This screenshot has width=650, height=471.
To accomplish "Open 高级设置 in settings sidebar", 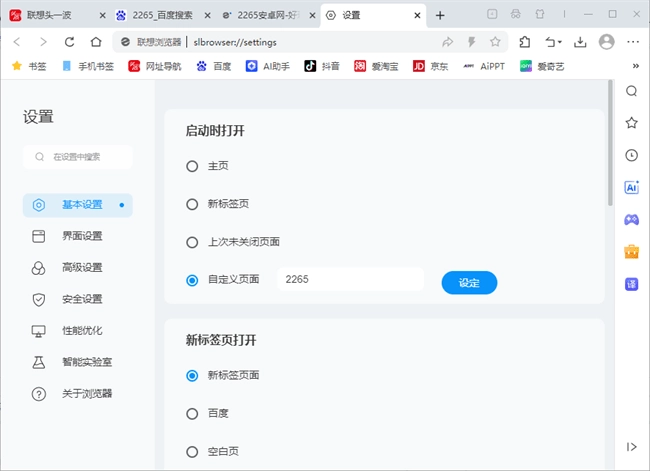I will (81, 268).
